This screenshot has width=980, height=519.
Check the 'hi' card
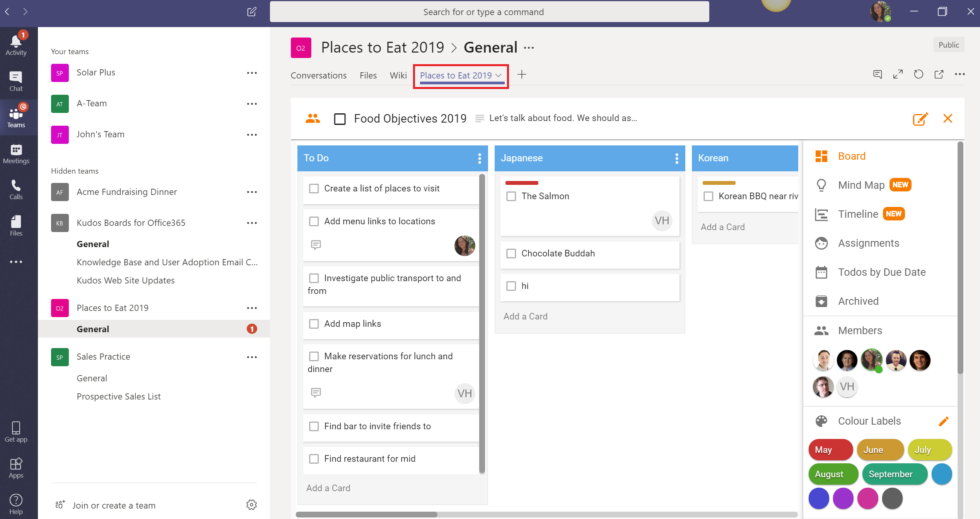pyautogui.click(x=511, y=286)
